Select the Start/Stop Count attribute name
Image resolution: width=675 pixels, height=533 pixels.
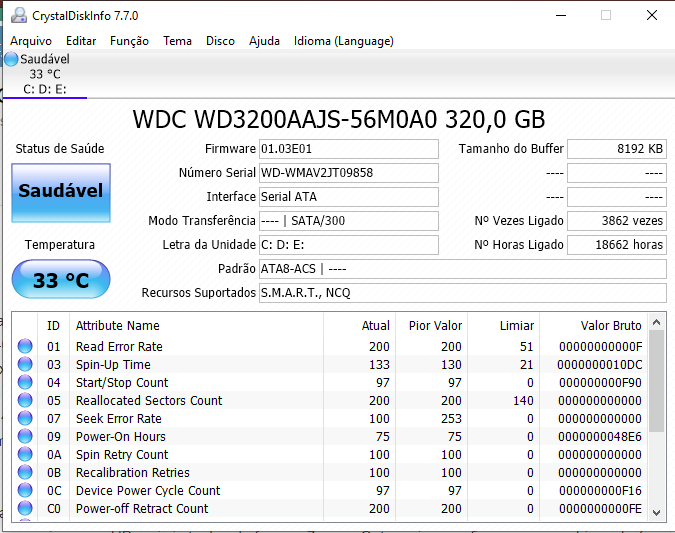pyautogui.click(x=122, y=383)
